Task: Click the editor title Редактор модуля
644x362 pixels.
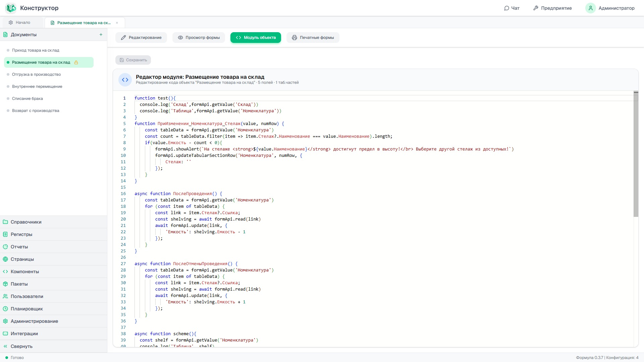Action: (200, 77)
